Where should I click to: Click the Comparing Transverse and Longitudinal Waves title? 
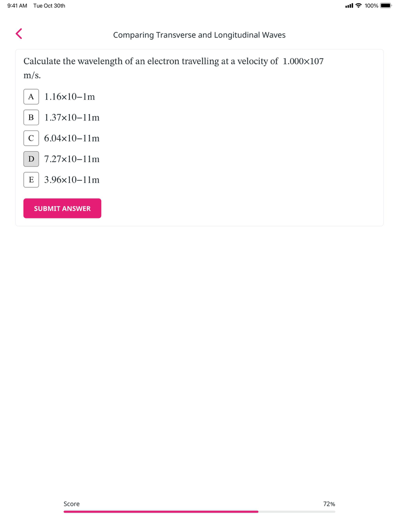point(199,35)
